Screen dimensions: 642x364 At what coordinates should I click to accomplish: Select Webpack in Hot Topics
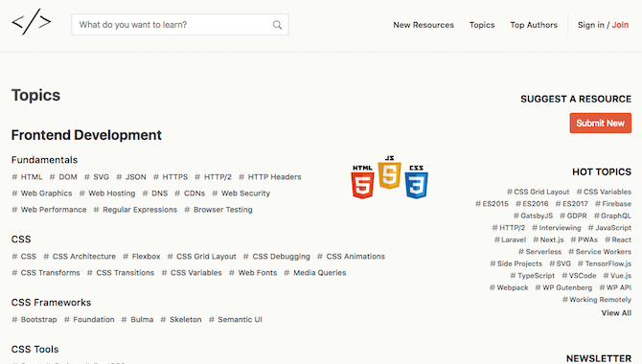(509, 287)
